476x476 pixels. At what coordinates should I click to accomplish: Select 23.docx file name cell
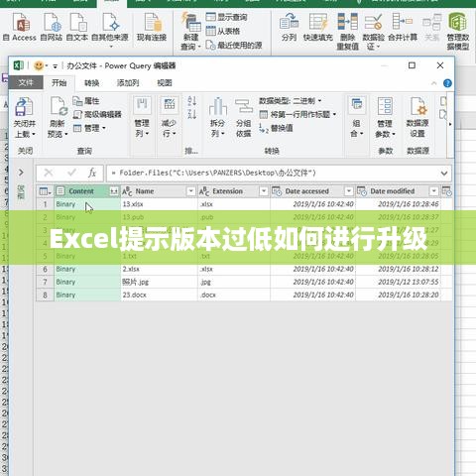(159, 295)
